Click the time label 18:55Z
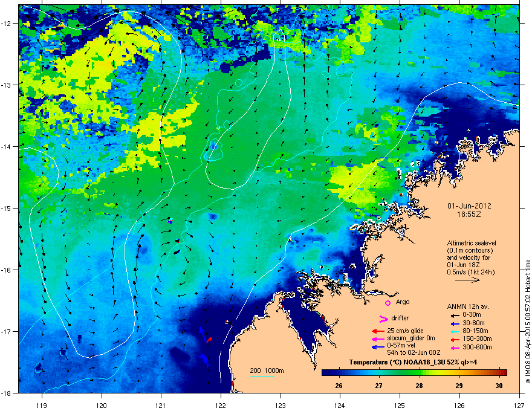 click(x=469, y=215)
